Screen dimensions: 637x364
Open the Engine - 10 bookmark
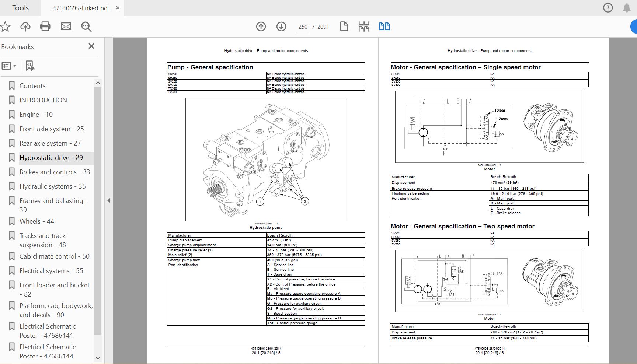pos(36,115)
